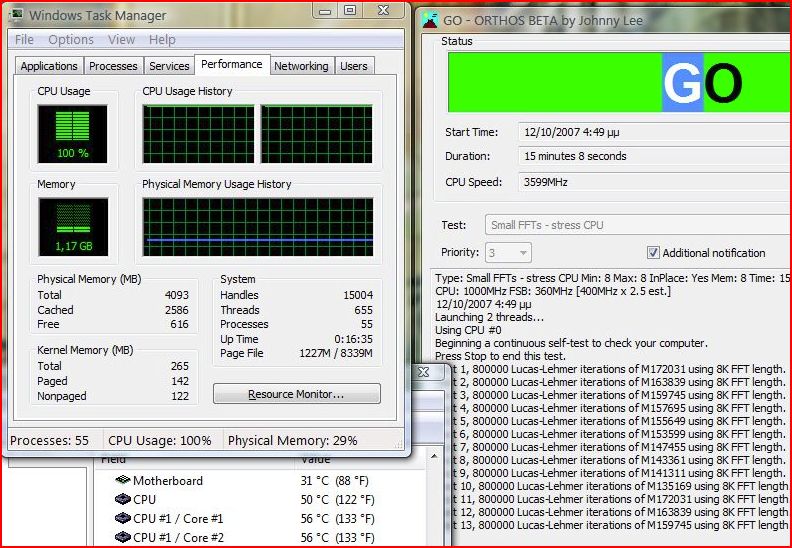The width and height of the screenshot is (792, 548).
Task: Click the Duration field showing 15 minutes
Action: coord(655,156)
